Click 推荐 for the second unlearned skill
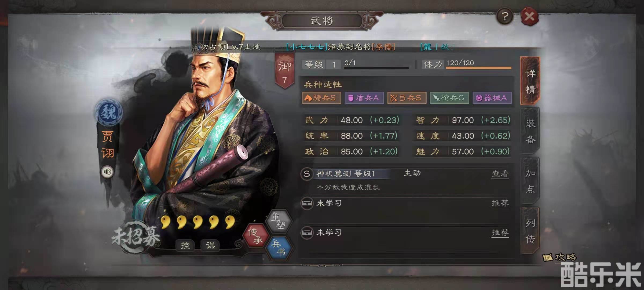The height and width of the screenshot is (290, 644). coord(500,232)
